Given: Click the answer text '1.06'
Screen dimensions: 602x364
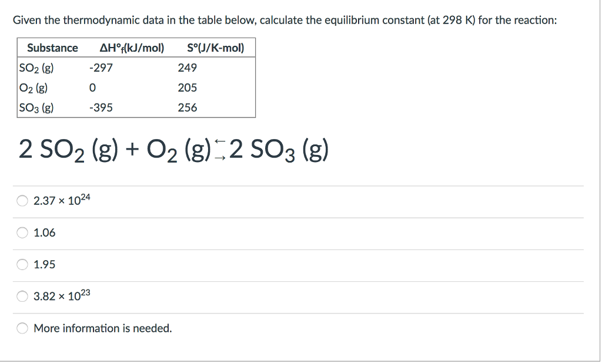Looking at the screenshot, I should (45, 232).
